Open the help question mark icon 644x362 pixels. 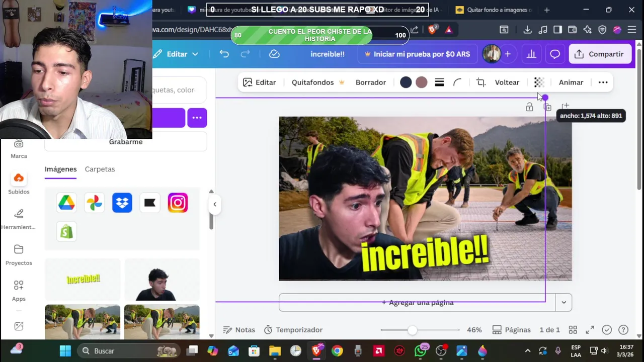[623, 330]
